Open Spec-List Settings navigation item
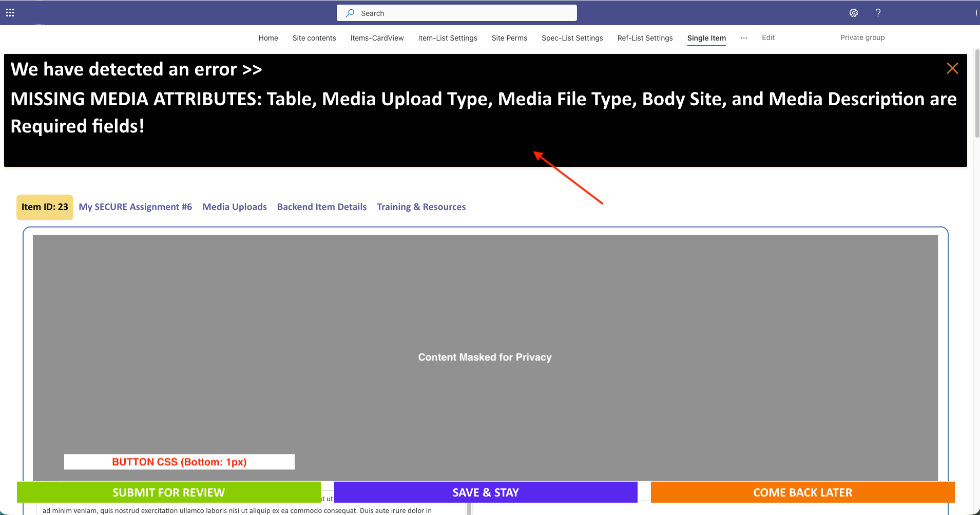This screenshot has height=515, width=980. (572, 38)
